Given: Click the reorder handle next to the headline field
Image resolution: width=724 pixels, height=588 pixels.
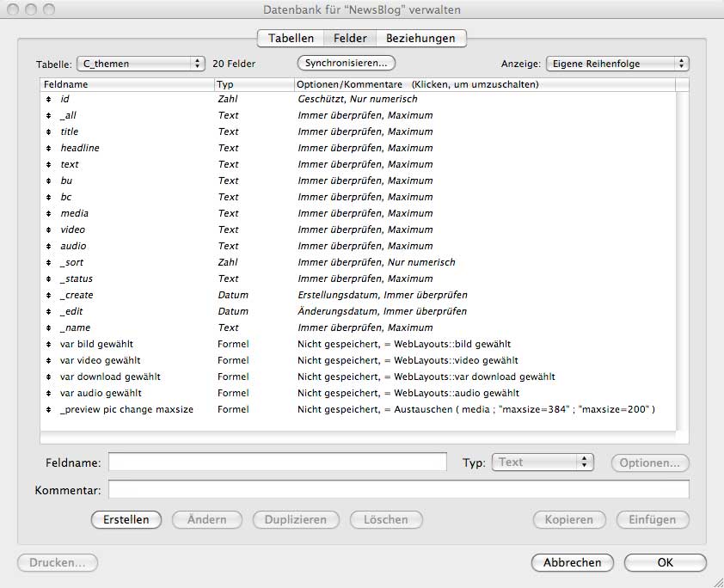Looking at the screenshot, I should [x=49, y=149].
